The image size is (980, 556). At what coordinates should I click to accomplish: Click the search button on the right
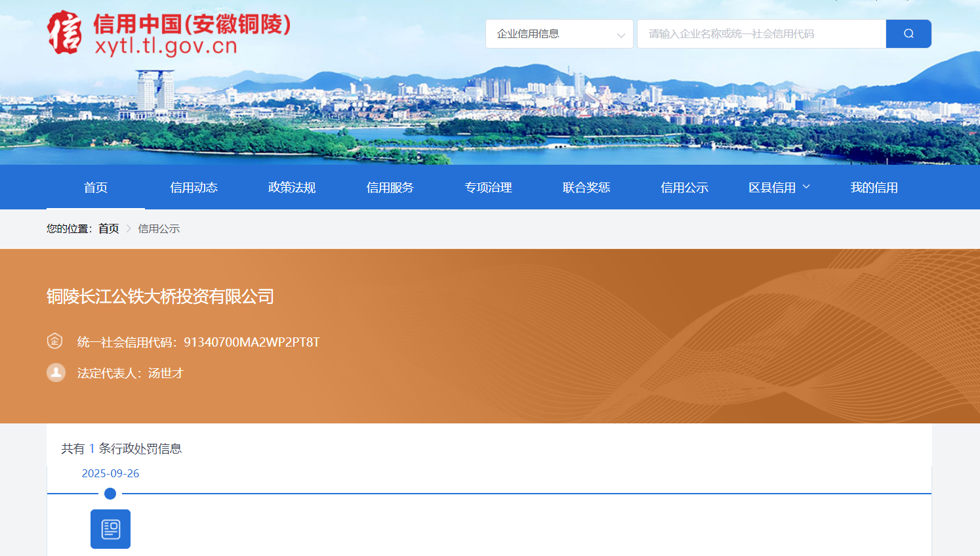(909, 33)
